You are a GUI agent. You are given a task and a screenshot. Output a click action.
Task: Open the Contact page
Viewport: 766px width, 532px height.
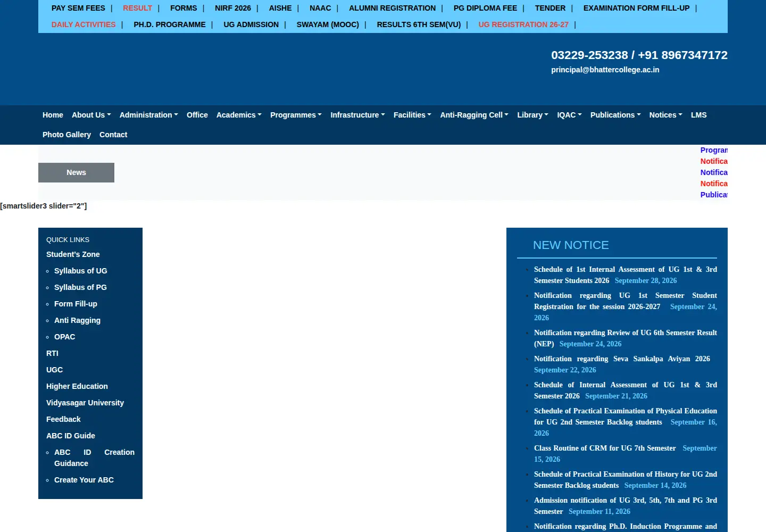pyautogui.click(x=113, y=135)
